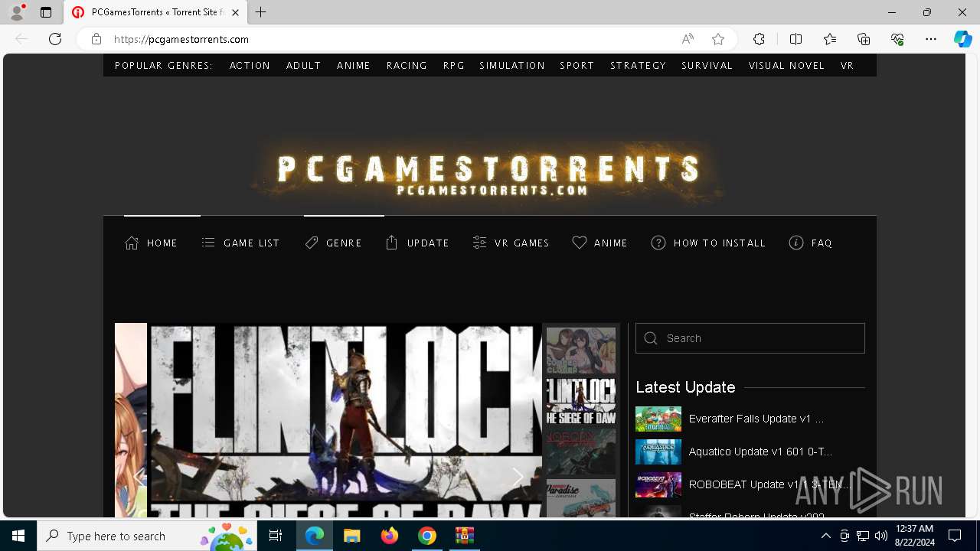Select the Paradise car slider thumbnail
Image resolution: width=980 pixels, height=551 pixels.
click(x=581, y=498)
